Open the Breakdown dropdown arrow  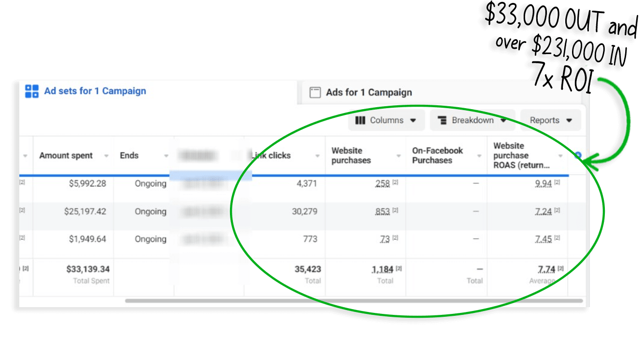(x=503, y=121)
